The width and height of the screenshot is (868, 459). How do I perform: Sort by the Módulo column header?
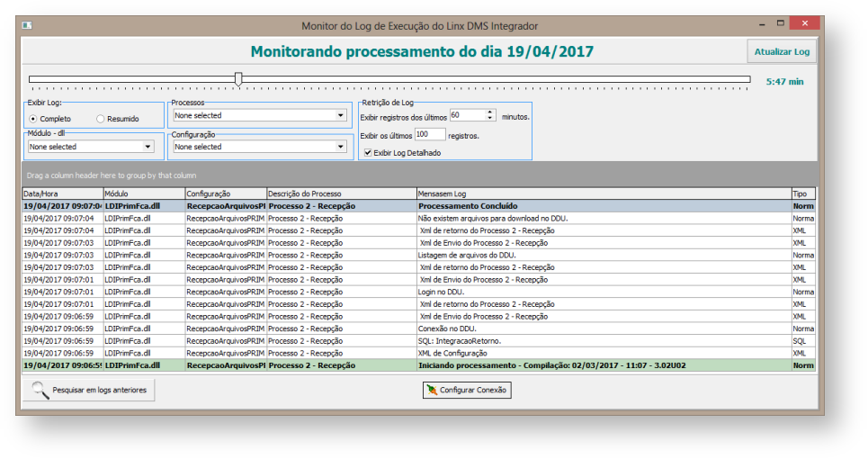tap(144, 193)
